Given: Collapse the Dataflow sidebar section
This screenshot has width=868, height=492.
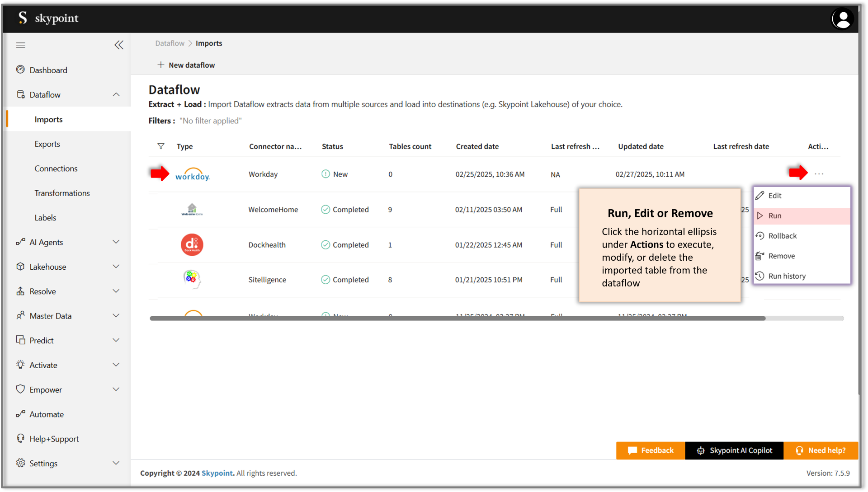Looking at the screenshot, I should tap(116, 94).
